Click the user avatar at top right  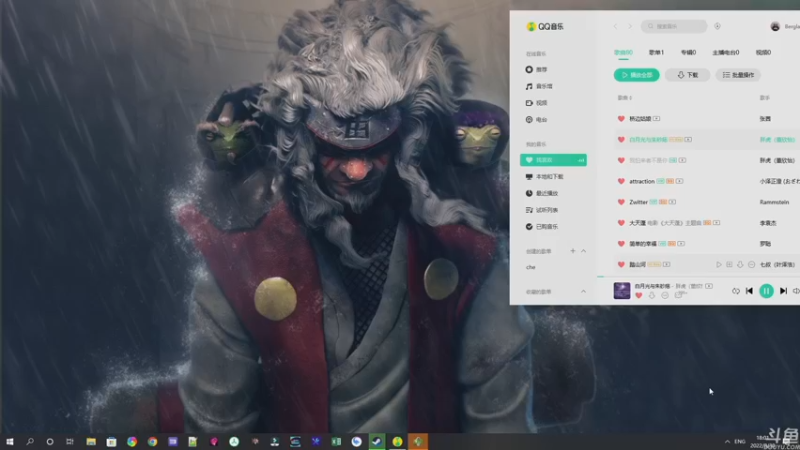[x=775, y=27]
